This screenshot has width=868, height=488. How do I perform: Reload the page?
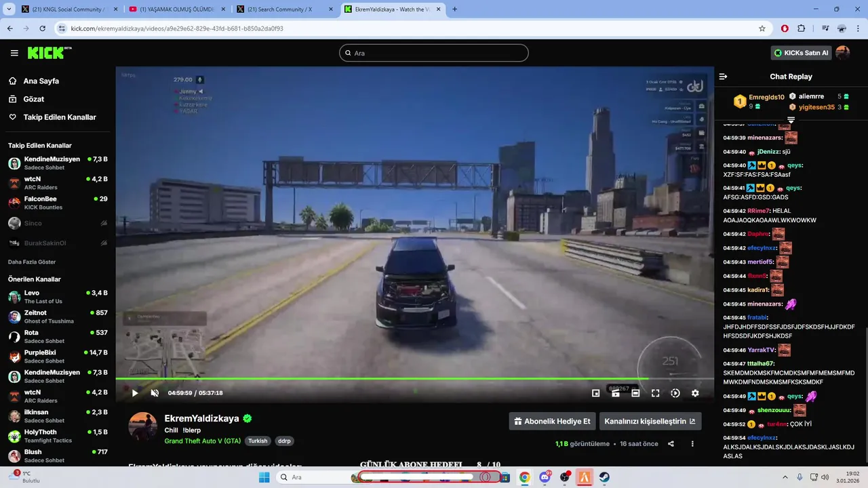tap(42, 28)
